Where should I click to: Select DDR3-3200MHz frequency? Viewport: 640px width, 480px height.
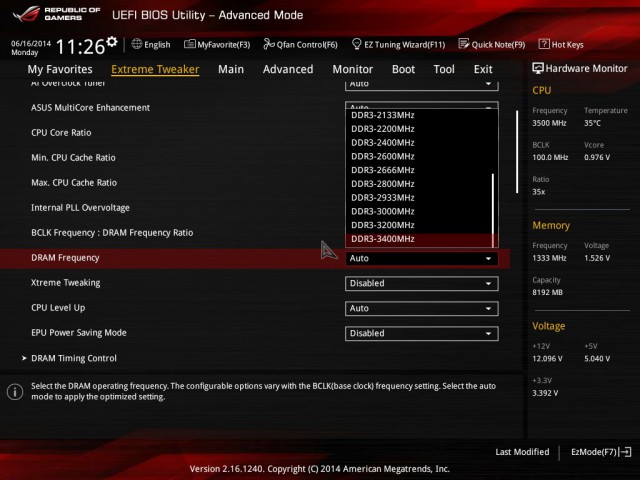(x=418, y=225)
